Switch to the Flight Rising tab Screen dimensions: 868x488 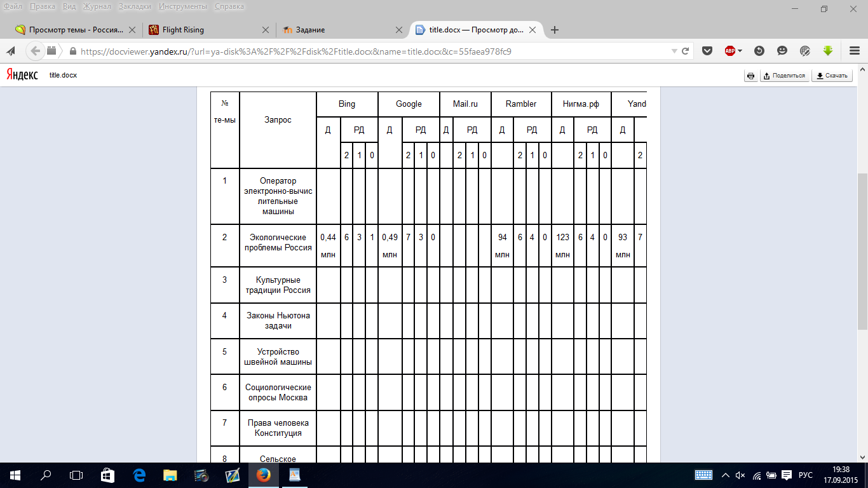[210, 30]
